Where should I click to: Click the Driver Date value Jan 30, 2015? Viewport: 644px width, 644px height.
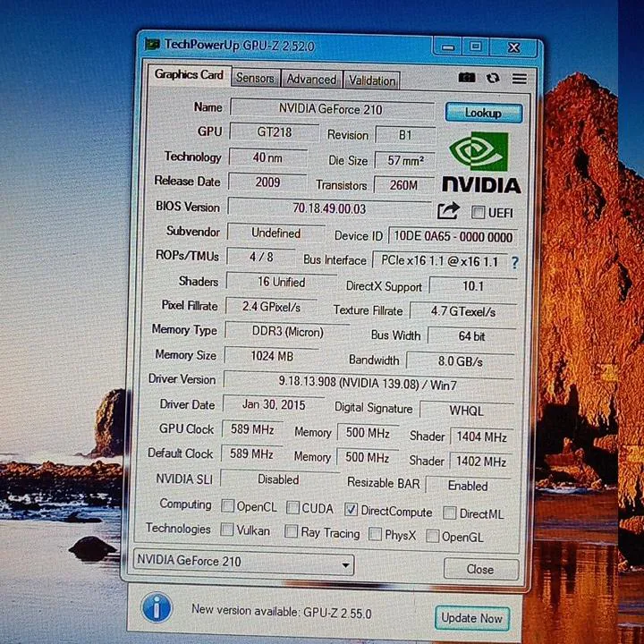pyautogui.click(x=274, y=405)
